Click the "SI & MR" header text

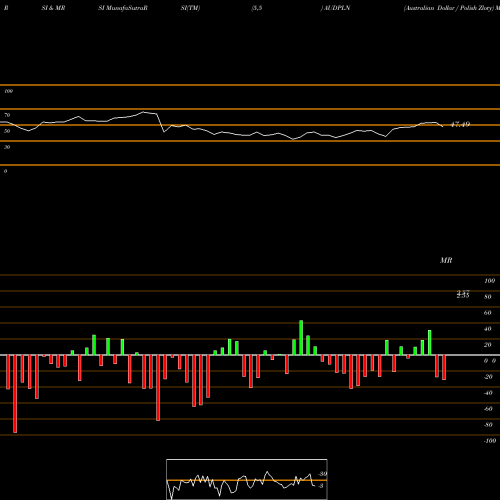tap(53, 8)
